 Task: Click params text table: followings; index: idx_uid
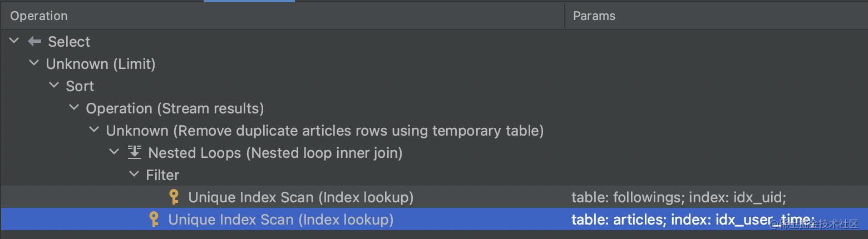coord(678,197)
